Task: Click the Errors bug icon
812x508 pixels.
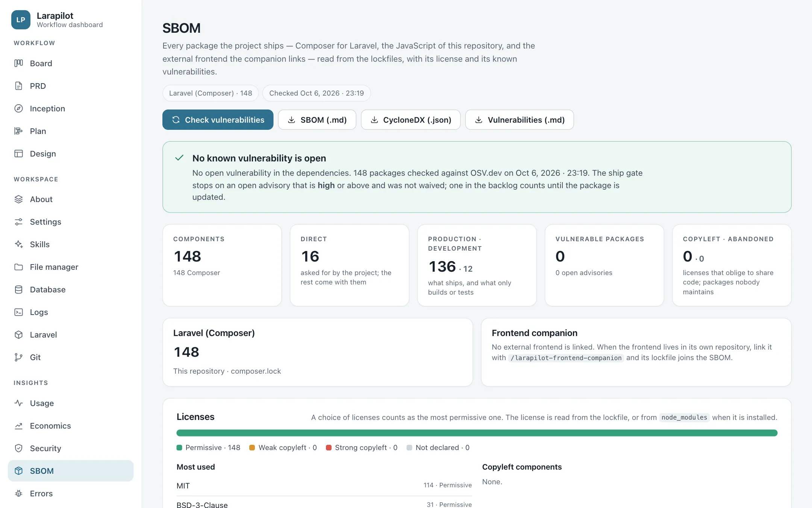Action: click(x=18, y=493)
